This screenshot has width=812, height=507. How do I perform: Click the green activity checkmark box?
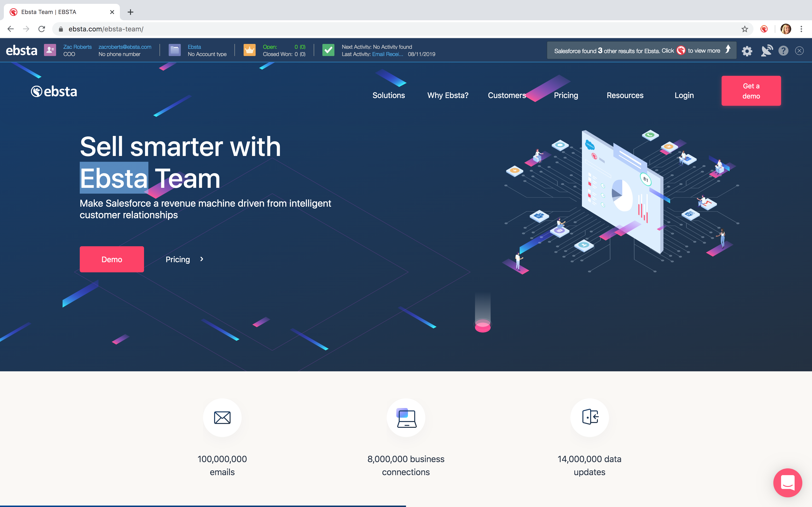click(328, 50)
